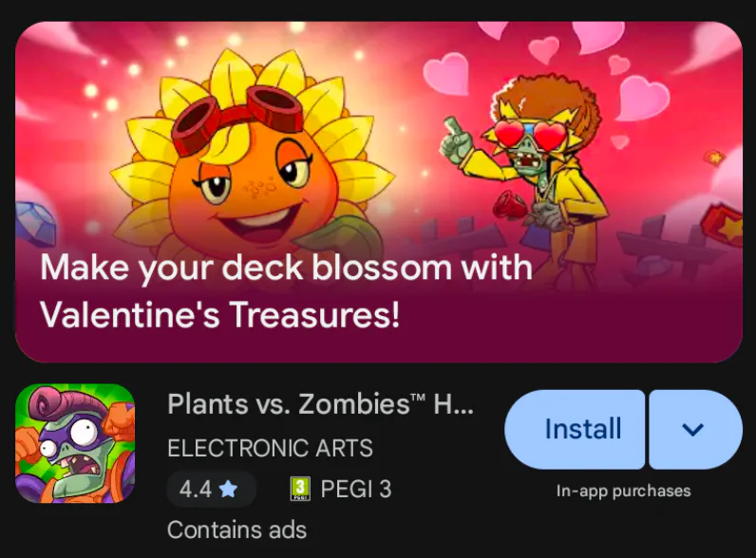Select the 4.4 rating chip

211,489
